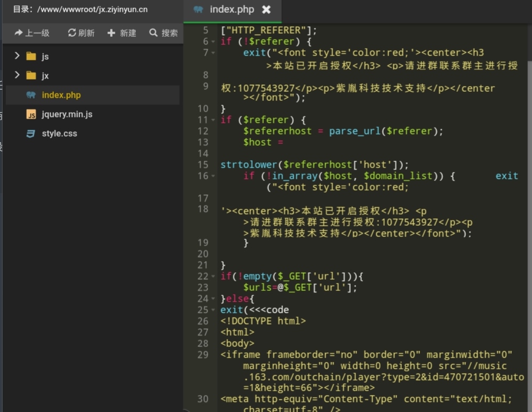Click the style.css file icon
This screenshot has height=412, width=532.
click(31, 134)
